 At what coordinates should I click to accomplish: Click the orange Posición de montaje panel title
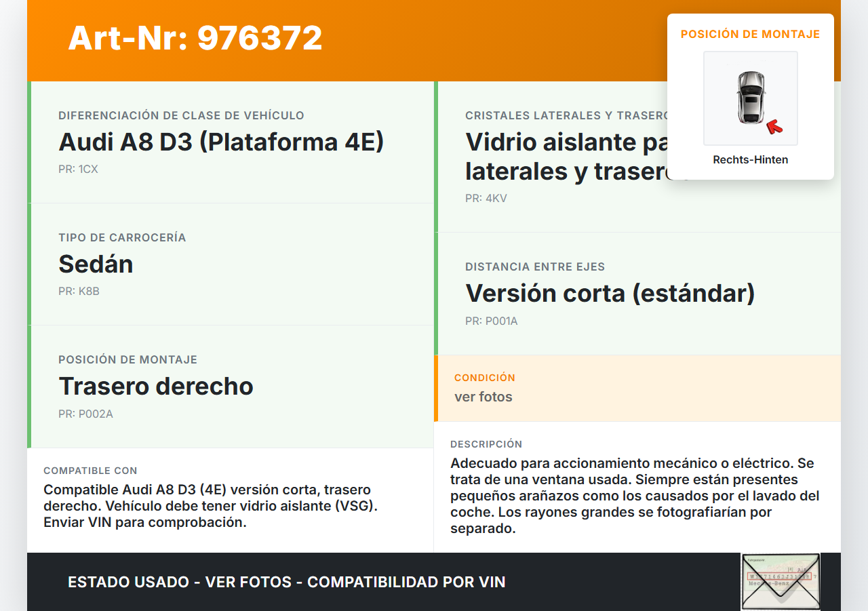coord(750,34)
